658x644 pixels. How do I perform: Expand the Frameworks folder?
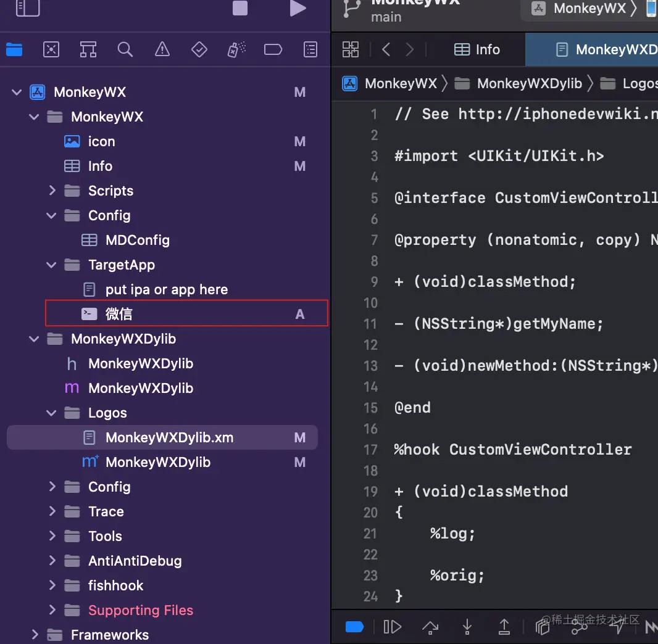[35, 635]
